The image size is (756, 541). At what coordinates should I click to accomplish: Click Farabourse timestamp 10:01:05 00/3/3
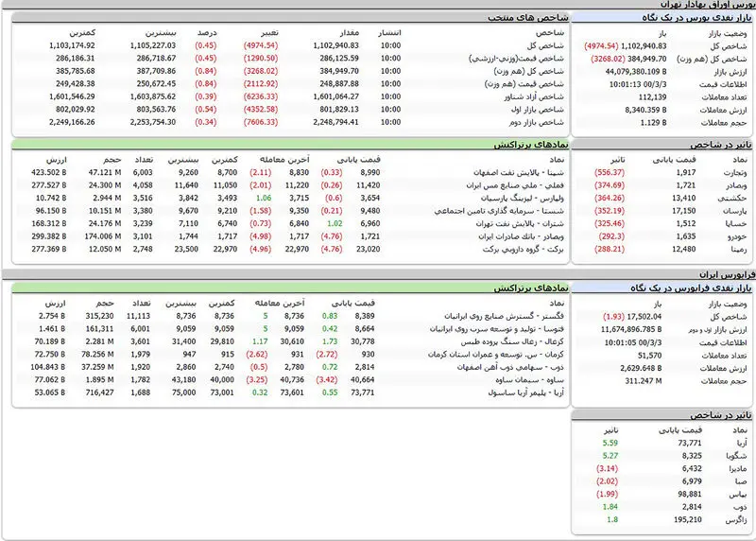633,342
